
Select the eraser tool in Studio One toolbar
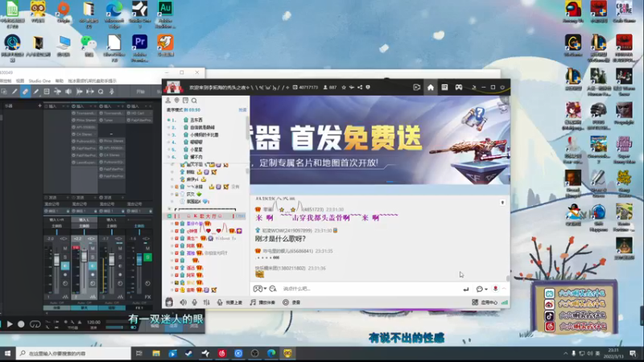(x=26, y=92)
